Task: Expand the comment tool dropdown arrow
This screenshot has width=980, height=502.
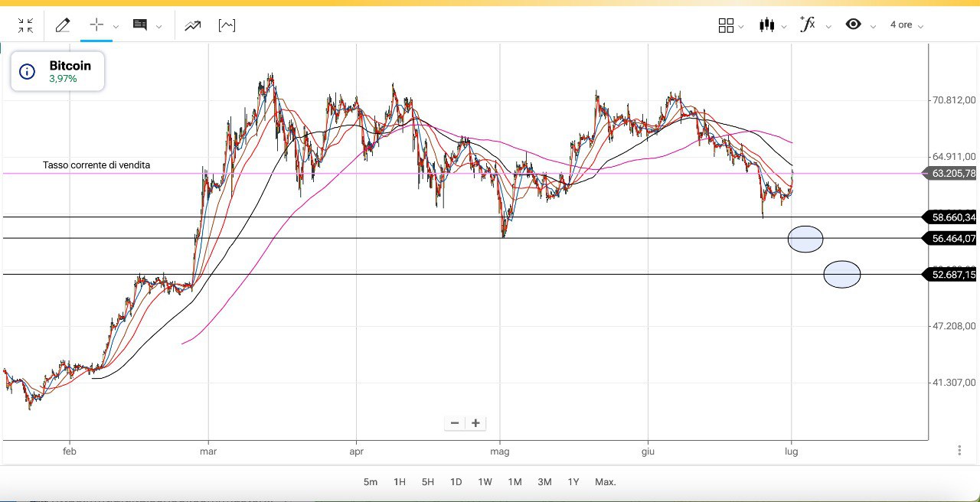Action: point(158,27)
